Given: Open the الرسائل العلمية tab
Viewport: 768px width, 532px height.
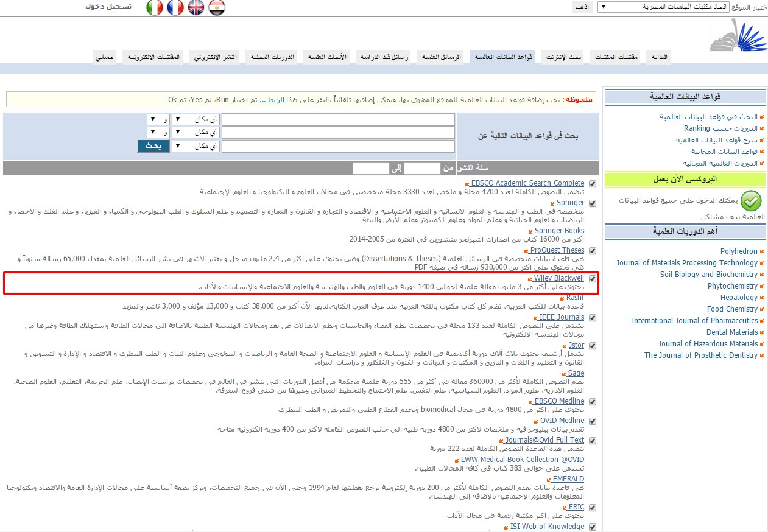Looking at the screenshot, I should click(x=441, y=57).
